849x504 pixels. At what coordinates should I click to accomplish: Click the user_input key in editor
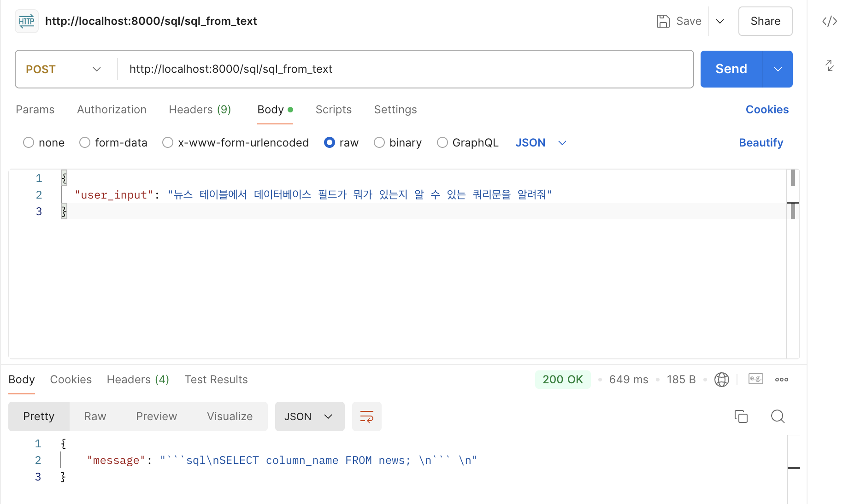click(114, 195)
